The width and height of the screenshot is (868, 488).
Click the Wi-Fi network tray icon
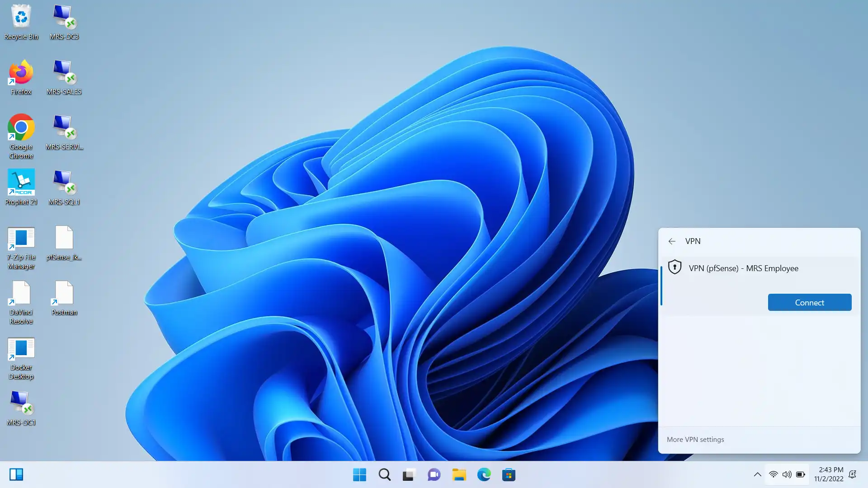coord(773,474)
